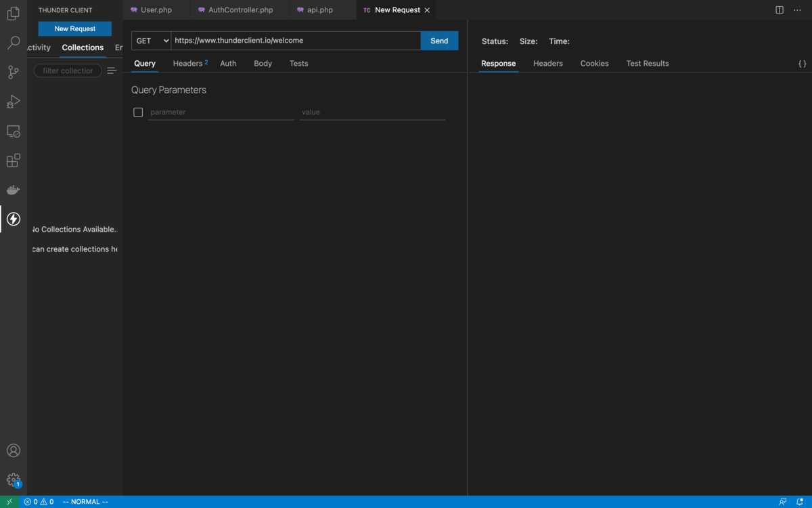812x508 pixels.
Task: Open Remote Explorer view
Action: point(13,131)
